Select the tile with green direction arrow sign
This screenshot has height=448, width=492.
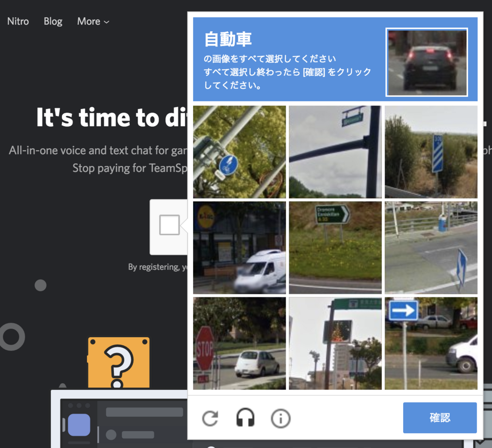pos(335,248)
